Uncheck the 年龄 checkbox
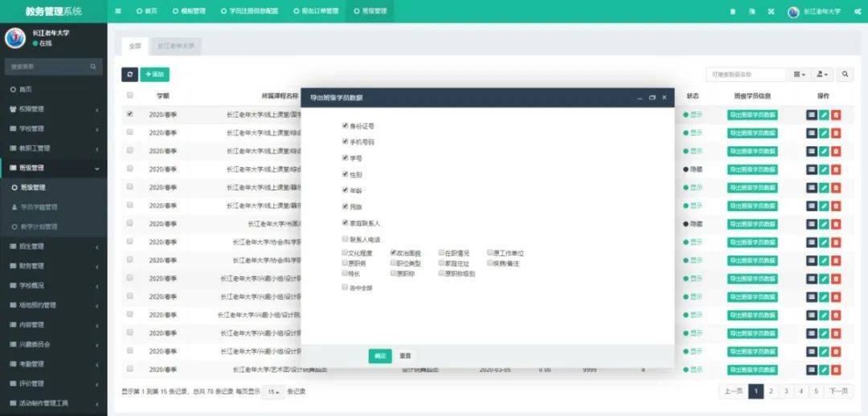868x416 pixels. click(346, 190)
